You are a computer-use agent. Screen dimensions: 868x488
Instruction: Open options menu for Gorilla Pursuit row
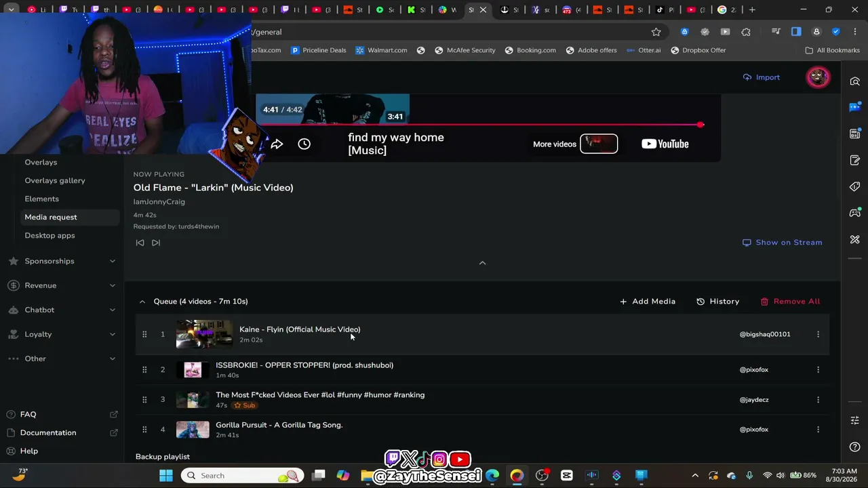tap(818, 430)
